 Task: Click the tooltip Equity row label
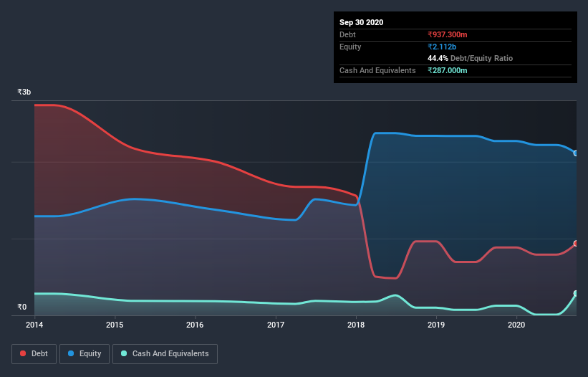[x=350, y=47]
